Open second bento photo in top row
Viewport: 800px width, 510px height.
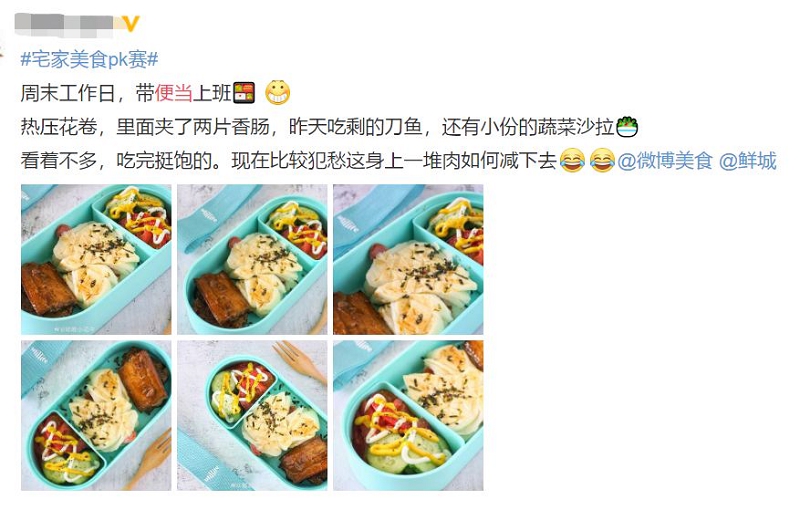(252, 260)
